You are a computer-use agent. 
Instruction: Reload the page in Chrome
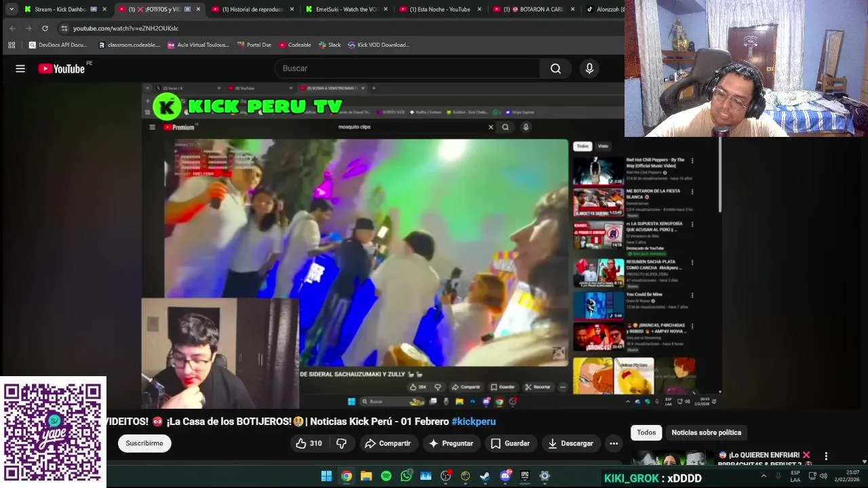[45, 28]
